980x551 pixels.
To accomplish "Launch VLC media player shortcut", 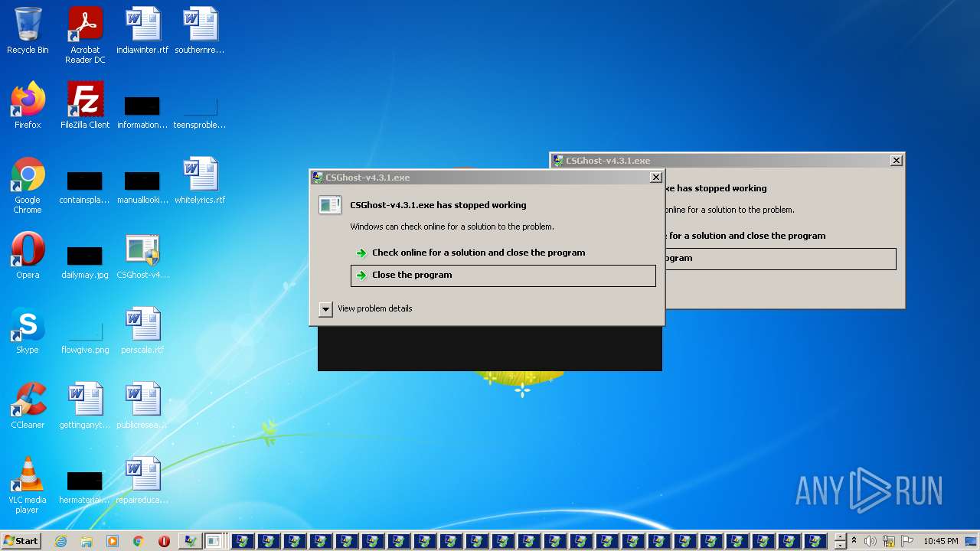I will click(28, 485).
